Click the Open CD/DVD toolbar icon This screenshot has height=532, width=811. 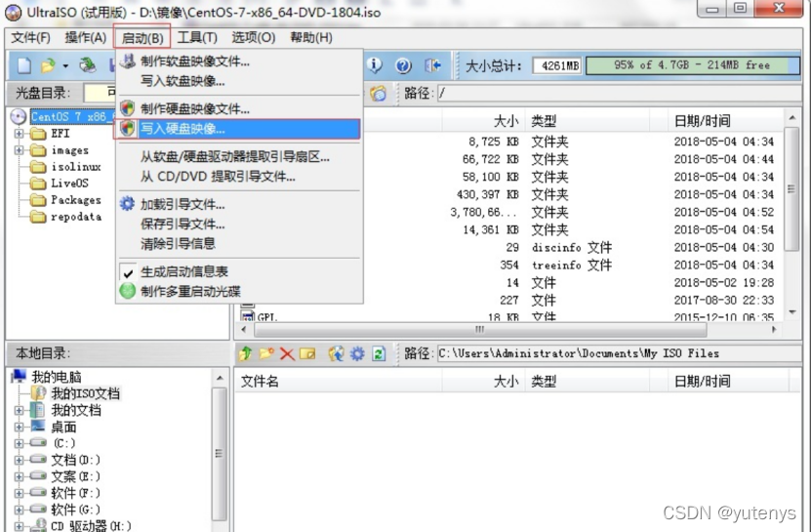pyautogui.click(x=88, y=65)
